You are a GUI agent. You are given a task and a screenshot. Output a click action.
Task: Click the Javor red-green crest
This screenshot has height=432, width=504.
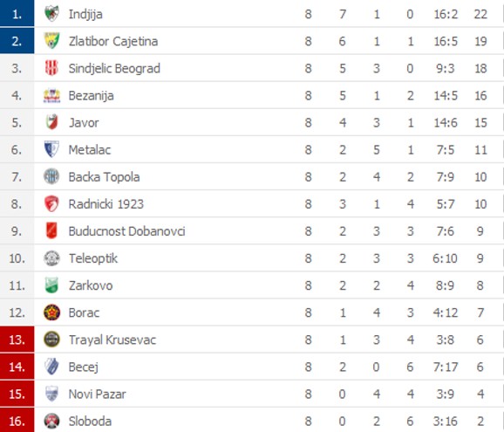(51, 122)
